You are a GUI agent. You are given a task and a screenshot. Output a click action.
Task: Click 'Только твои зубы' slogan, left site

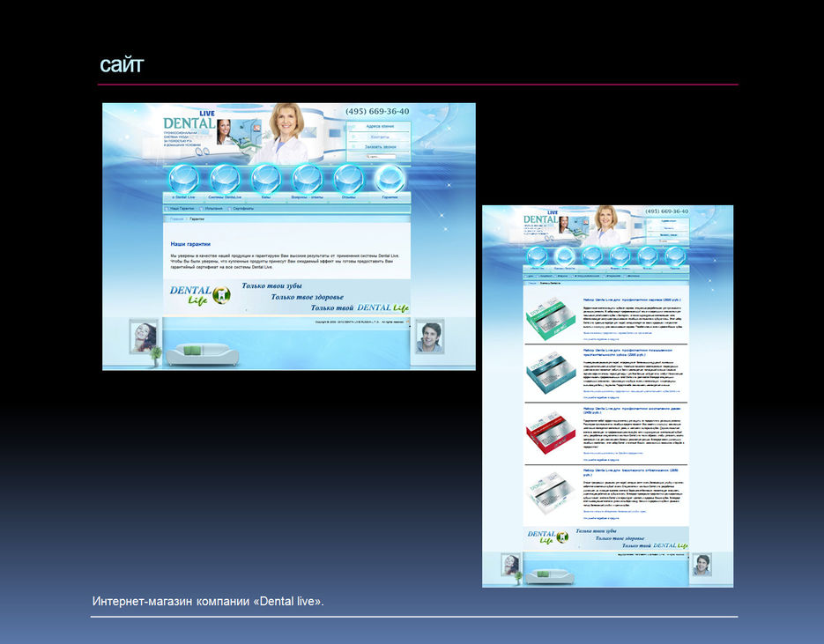[271, 285]
